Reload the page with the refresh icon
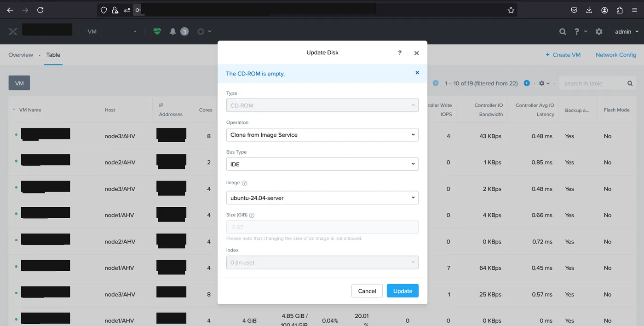 pos(40,10)
